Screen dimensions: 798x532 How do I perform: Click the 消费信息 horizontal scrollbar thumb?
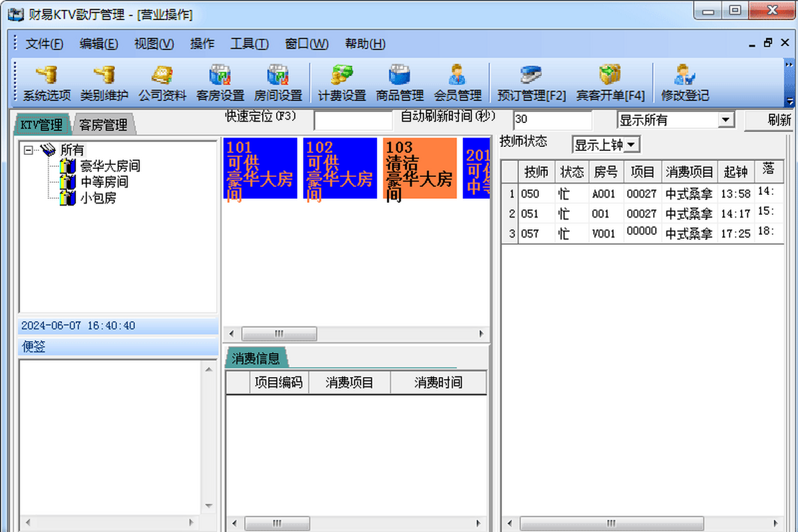pyautogui.click(x=277, y=523)
